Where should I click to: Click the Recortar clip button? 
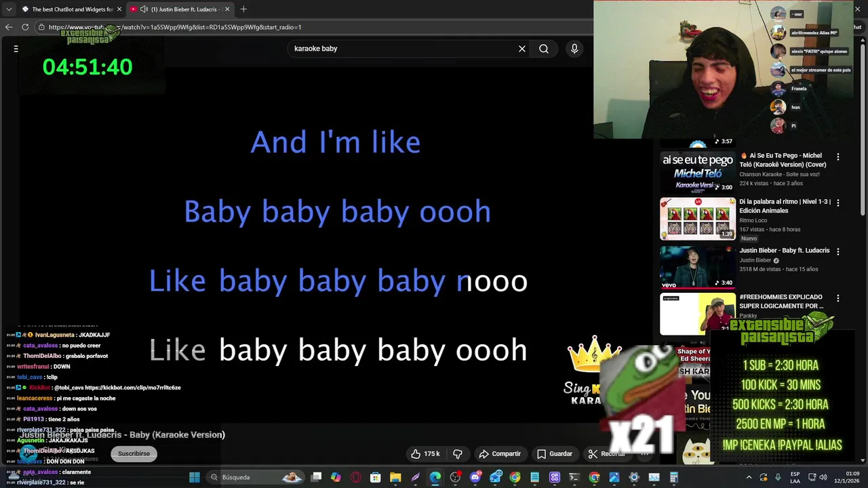coord(607,453)
